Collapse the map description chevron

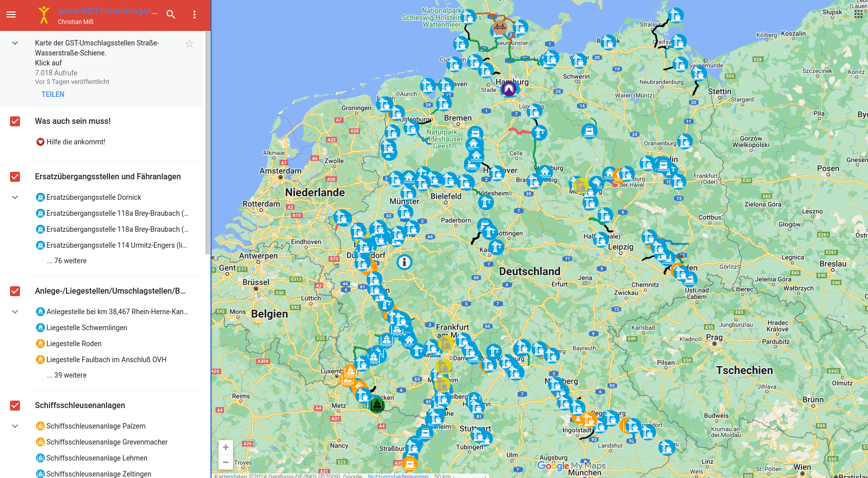tap(15, 43)
